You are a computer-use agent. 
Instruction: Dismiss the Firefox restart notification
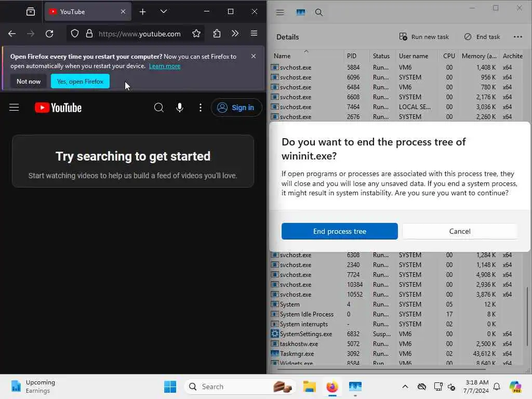click(x=254, y=56)
